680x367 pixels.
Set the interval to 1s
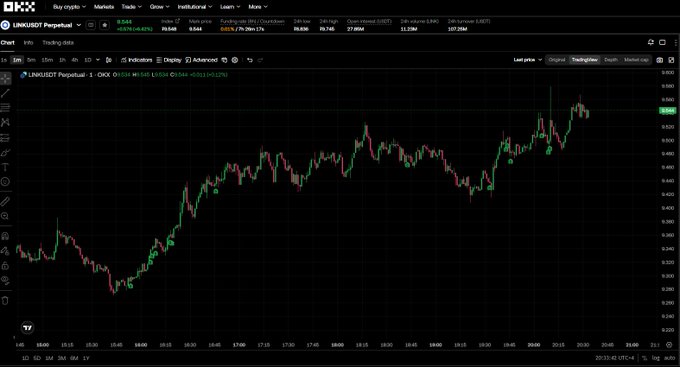click(x=3, y=60)
